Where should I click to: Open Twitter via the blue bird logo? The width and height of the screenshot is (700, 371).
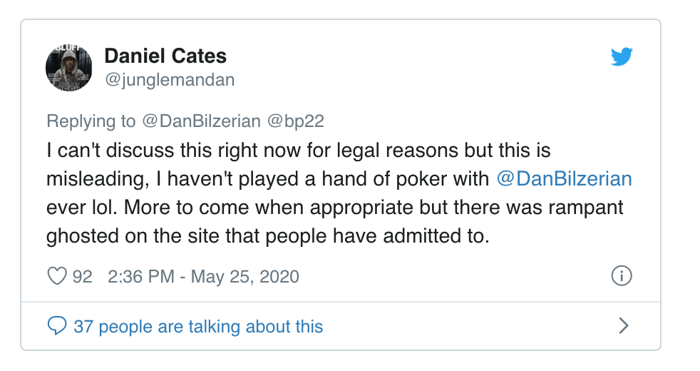pyautogui.click(x=622, y=56)
